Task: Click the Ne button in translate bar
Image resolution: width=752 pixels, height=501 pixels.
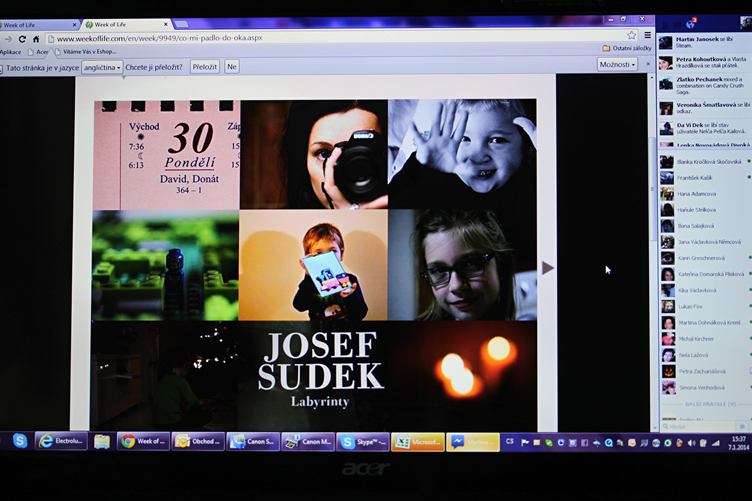Action: pos(232,67)
